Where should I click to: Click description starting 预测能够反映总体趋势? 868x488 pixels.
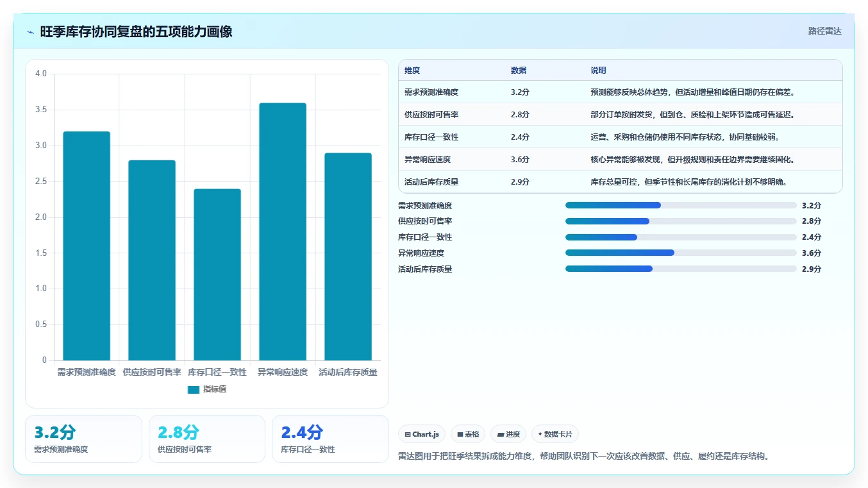[692, 92]
